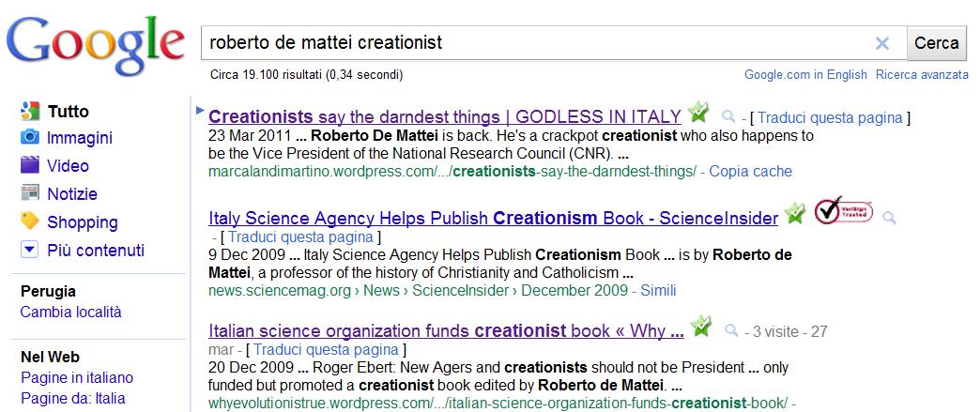Open the GODLESS IN ITALY result
Screen dimensions: 980x412
point(444,117)
